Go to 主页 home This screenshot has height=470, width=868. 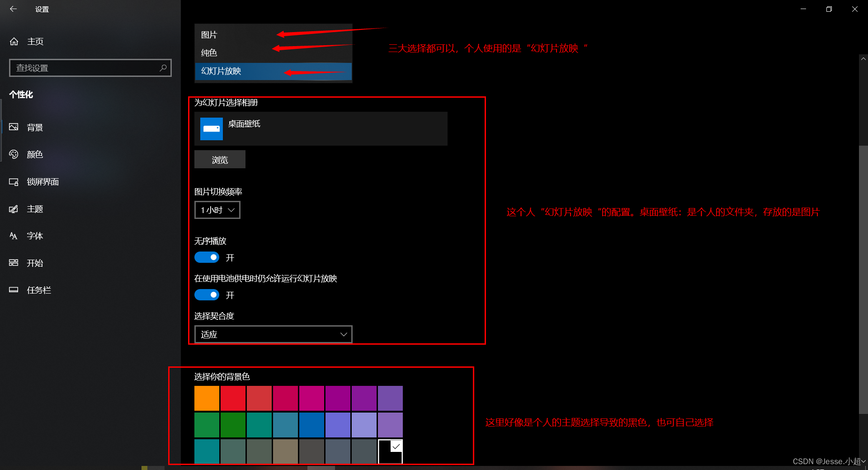click(x=90, y=42)
